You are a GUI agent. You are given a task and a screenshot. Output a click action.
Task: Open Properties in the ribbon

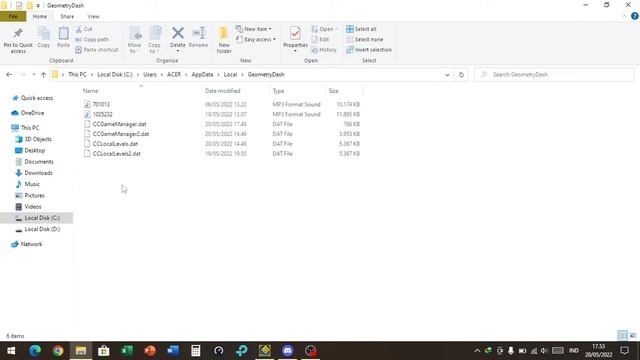pyautogui.click(x=295, y=39)
